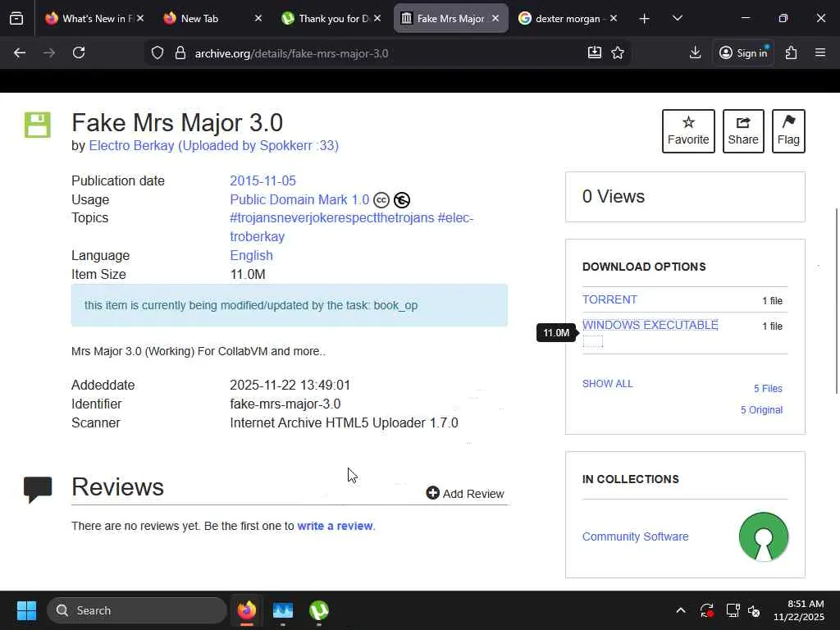The height and width of the screenshot is (630, 840).
Task: Open the #trojansneverjokerespectthetrojans topic link
Action: 331,218
